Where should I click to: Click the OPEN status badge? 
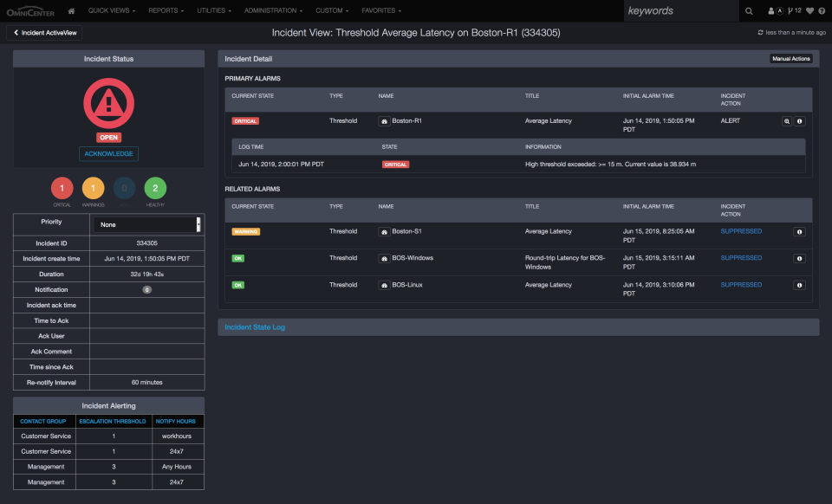109,138
